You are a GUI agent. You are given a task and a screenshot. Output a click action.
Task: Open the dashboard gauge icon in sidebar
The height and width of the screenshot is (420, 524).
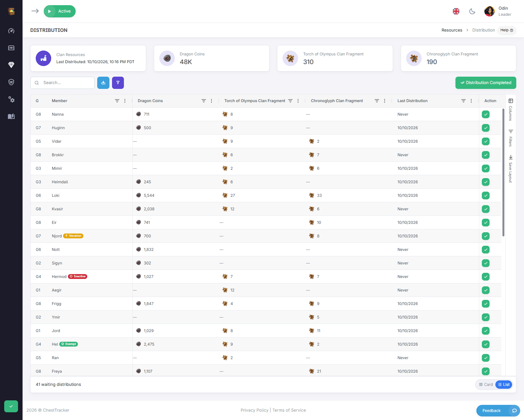click(11, 31)
